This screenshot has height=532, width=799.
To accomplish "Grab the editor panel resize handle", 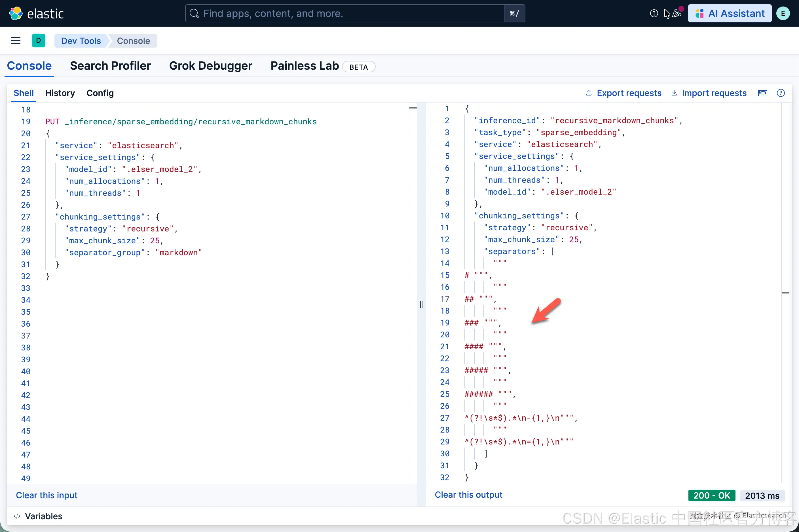I will pyautogui.click(x=421, y=304).
